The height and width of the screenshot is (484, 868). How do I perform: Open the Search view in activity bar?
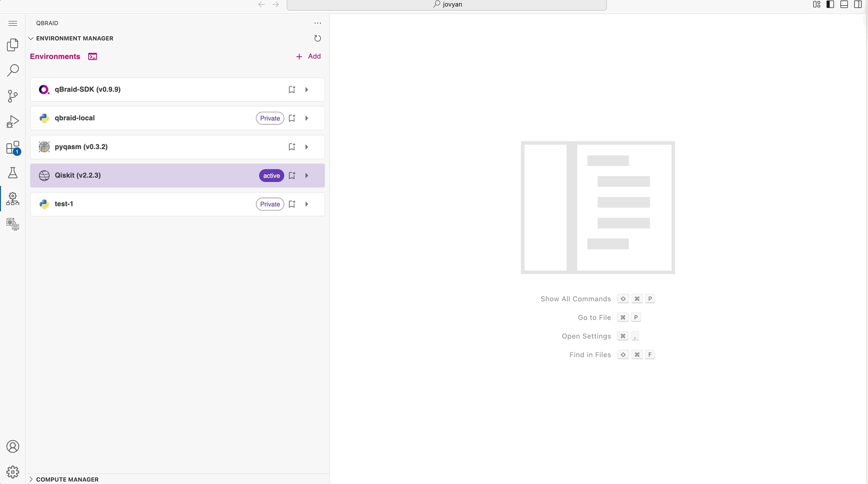pos(13,71)
